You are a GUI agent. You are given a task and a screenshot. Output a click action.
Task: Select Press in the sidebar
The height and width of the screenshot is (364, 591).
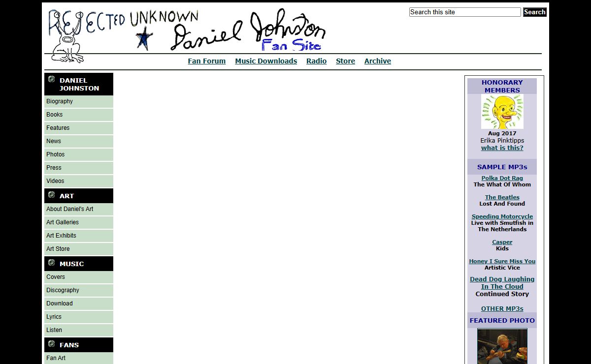[x=79, y=168]
